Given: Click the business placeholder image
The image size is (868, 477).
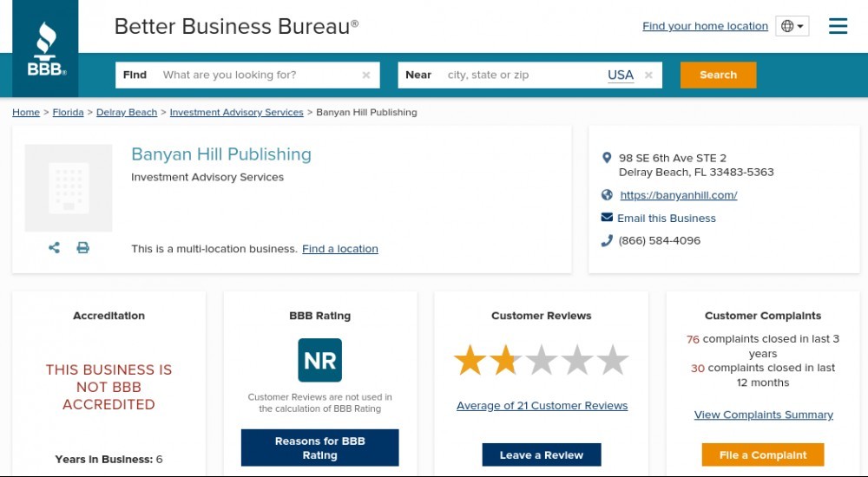Looking at the screenshot, I should click(x=69, y=188).
